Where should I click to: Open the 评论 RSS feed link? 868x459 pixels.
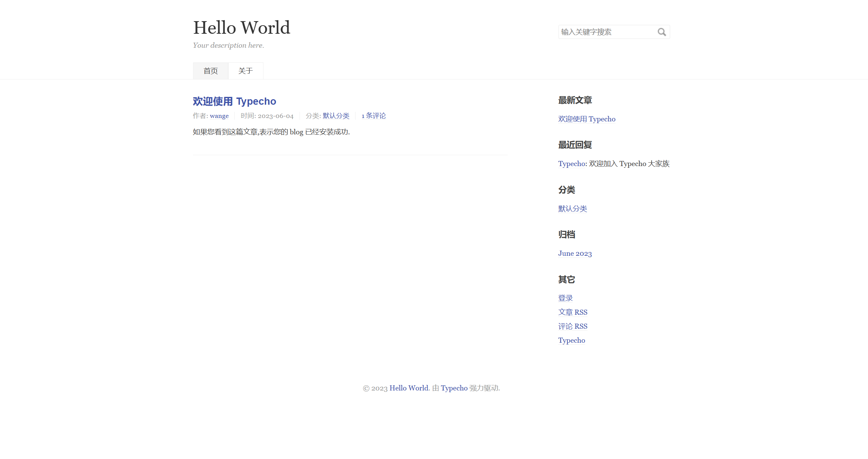[x=573, y=326]
